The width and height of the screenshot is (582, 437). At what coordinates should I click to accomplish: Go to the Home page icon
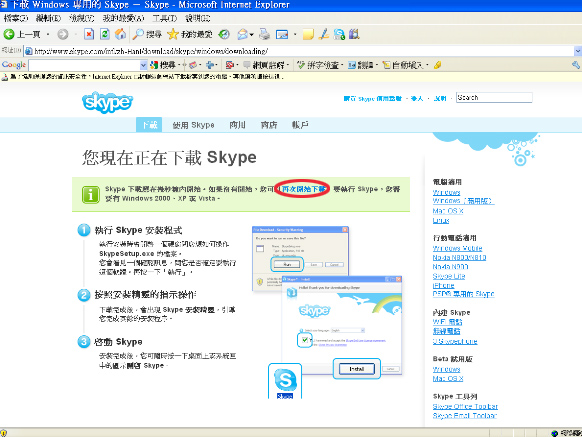coord(120,35)
